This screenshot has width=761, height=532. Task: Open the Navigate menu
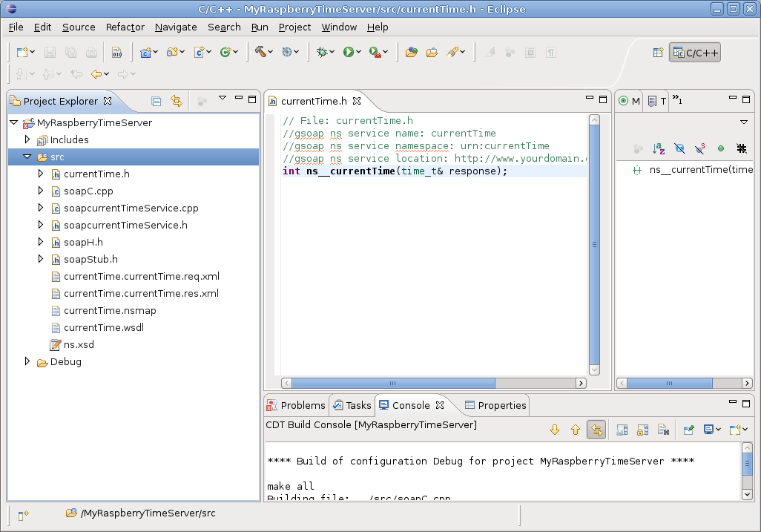[176, 27]
